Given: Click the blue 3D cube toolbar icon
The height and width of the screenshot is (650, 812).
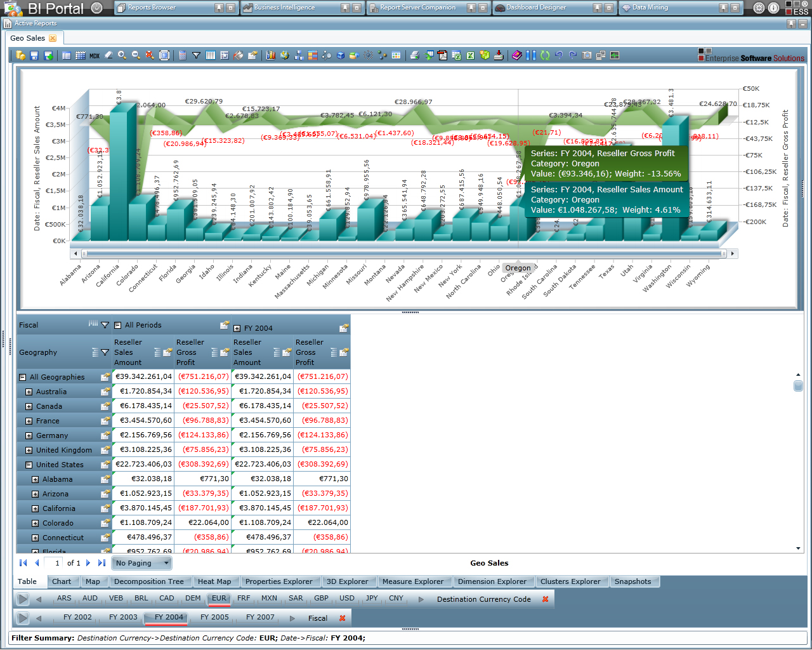Looking at the screenshot, I should 341,55.
